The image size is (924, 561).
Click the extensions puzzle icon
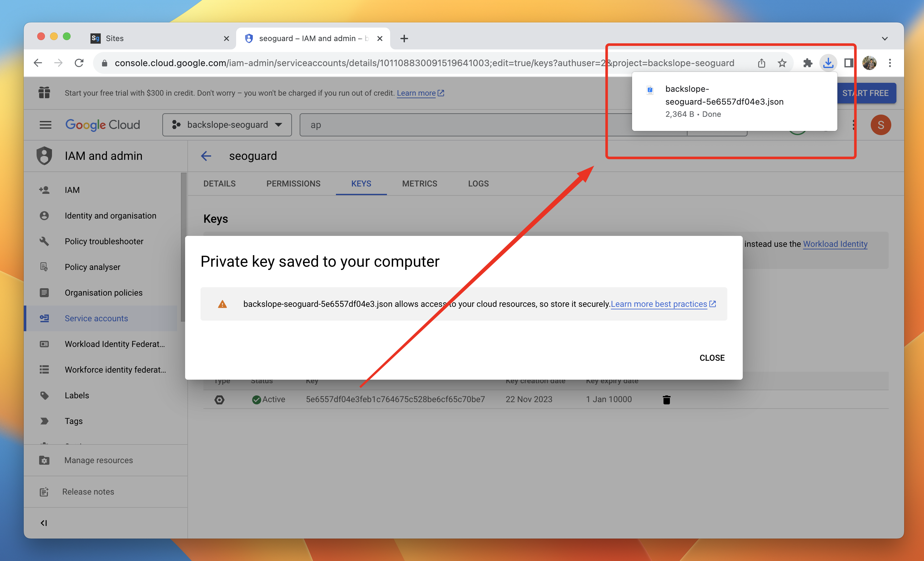[x=807, y=63]
